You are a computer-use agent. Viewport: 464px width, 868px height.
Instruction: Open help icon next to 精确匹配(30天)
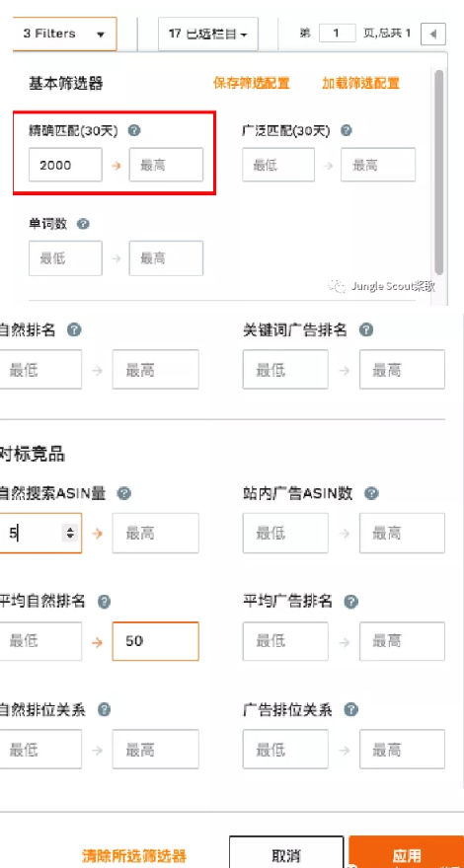[x=134, y=131]
